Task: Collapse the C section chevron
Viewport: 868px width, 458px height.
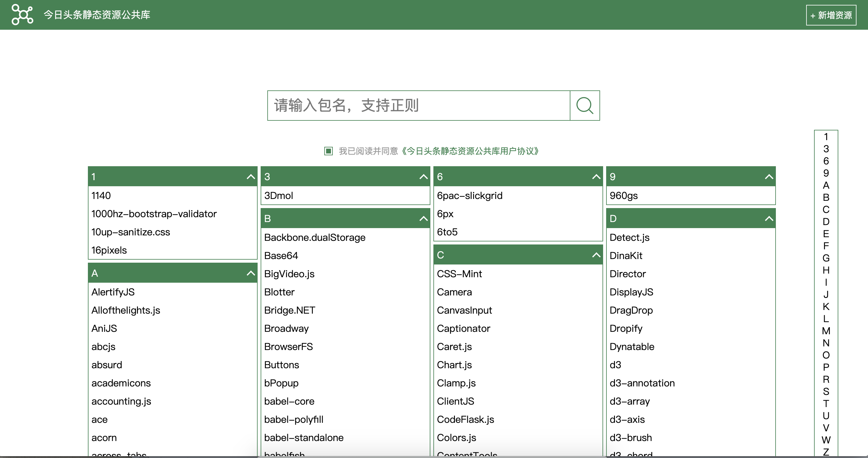Action: tap(596, 255)
